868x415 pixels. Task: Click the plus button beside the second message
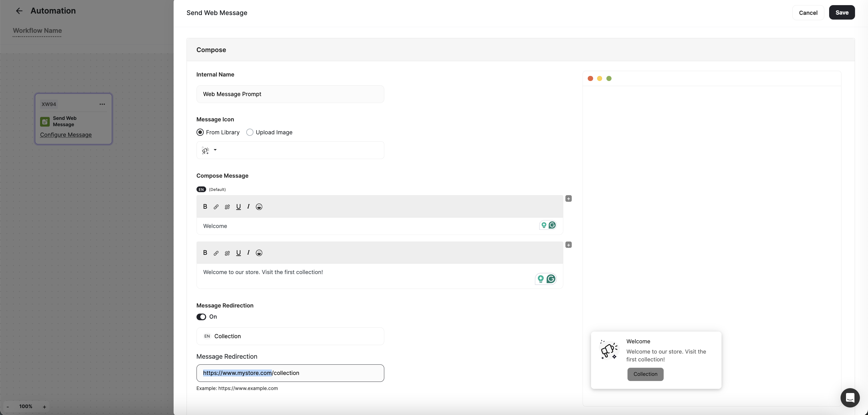click(x=569, y=245)
